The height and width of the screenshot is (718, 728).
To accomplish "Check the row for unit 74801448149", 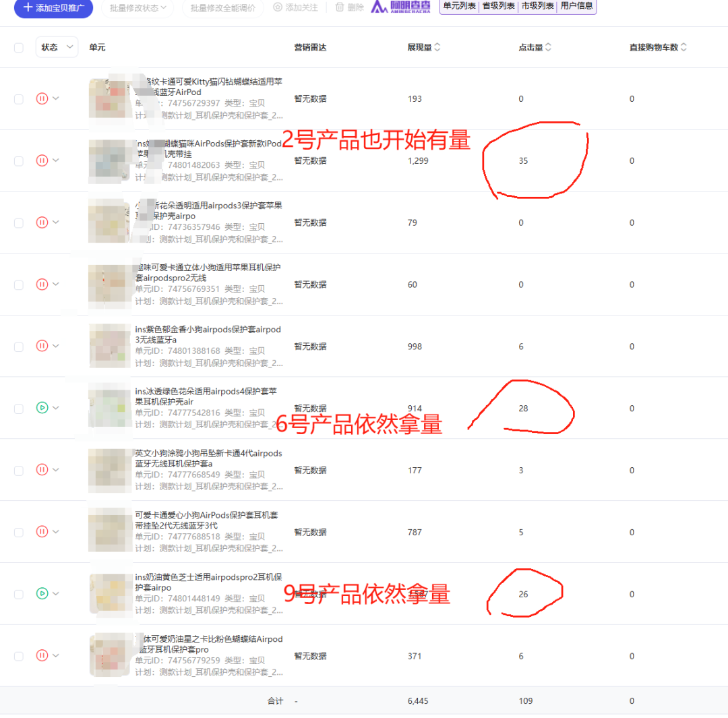I will click(x=19, y=595).
